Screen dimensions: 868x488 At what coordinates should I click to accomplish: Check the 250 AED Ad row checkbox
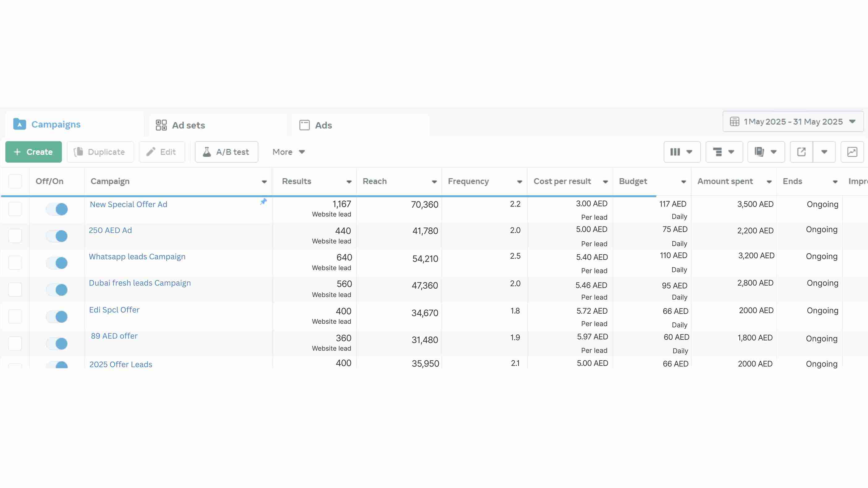pos(15,236)
